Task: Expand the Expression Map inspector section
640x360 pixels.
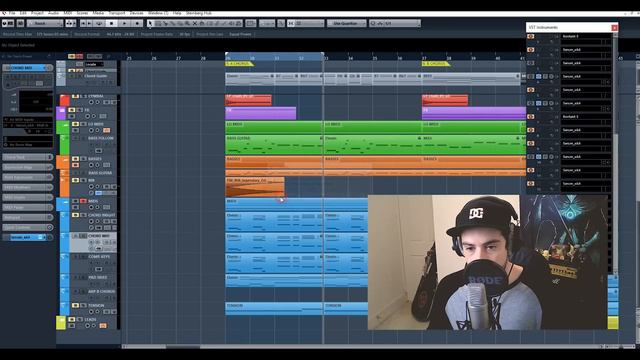Action: pyautogui.click(x=27, y=167)
